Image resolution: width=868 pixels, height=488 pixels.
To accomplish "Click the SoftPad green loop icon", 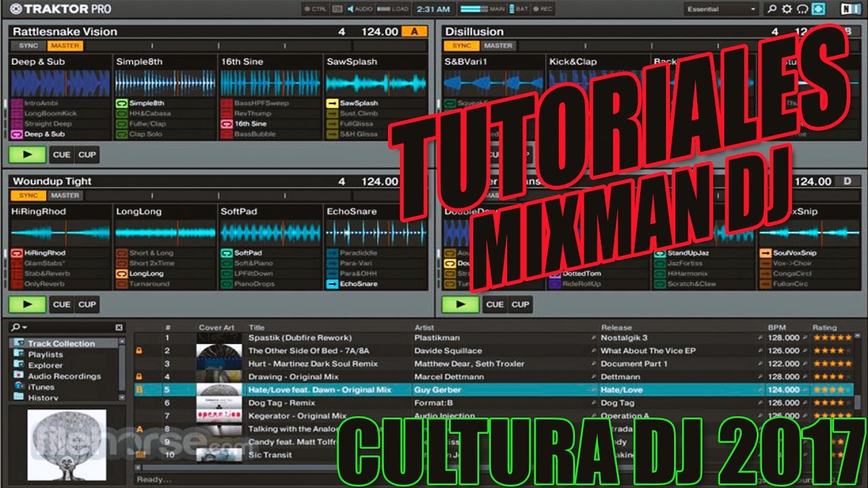I will (x=226, y=253).
